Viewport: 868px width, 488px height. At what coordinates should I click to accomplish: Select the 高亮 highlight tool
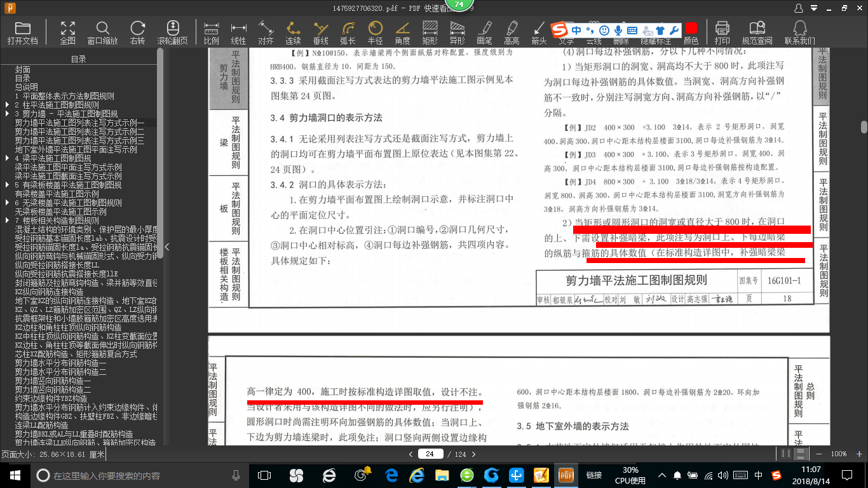(x=512, y=33)
